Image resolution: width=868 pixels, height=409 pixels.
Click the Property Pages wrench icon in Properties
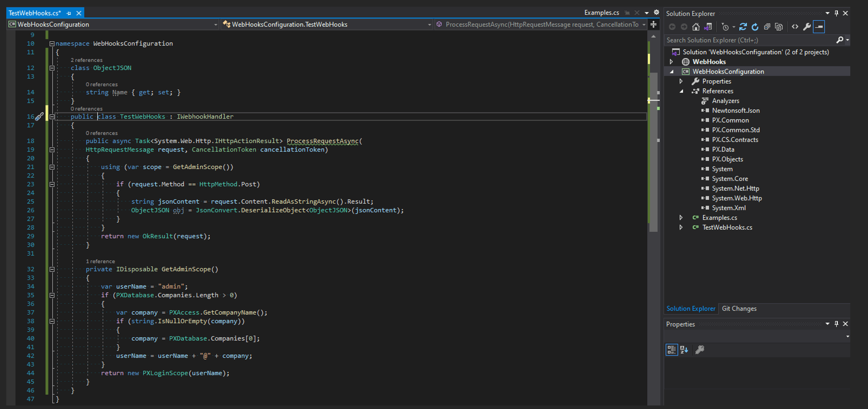click(700, 349)
